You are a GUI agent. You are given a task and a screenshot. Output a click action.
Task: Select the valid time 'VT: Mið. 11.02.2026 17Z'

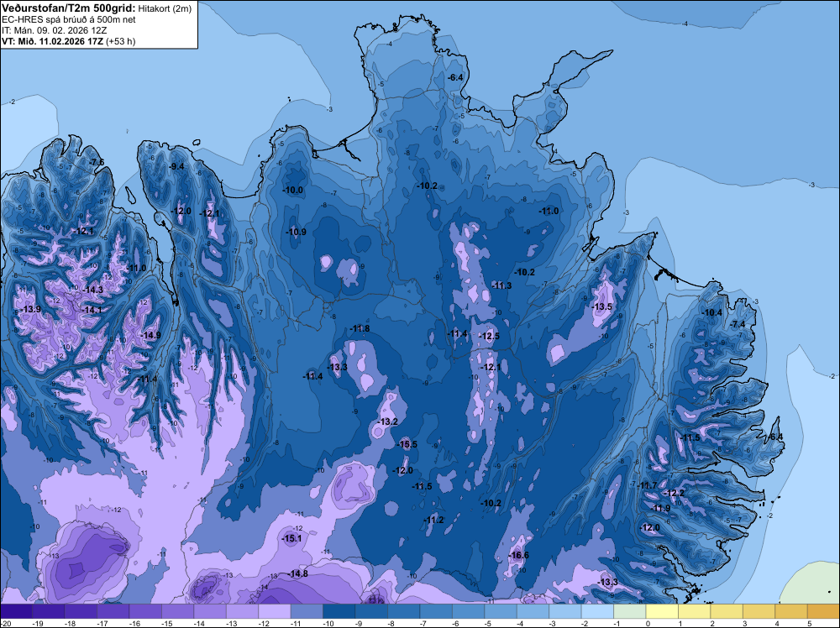[52, 41]
